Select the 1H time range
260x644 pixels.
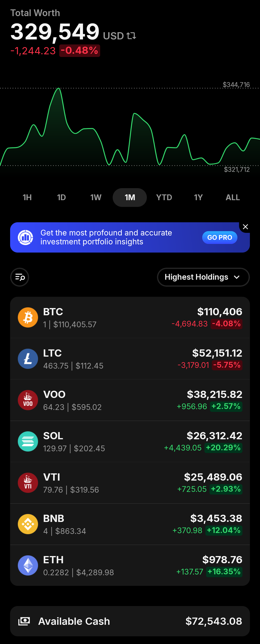[27, 197]
